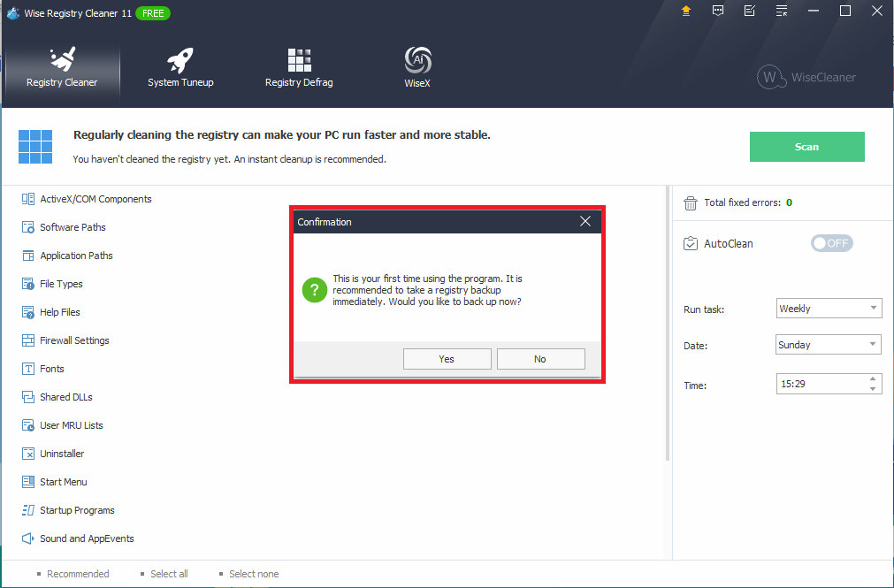Click the Wise Registry Cleaner app icon
Screen dimensions: 894x588
click(12, 13)
